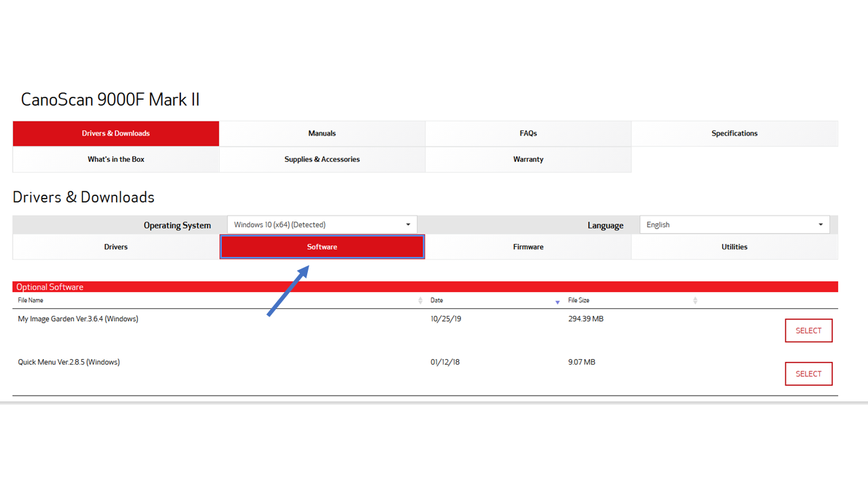Viewport: 868px width, 488px height.
Task: Click the Optional Software section header
Action: (x=425, y=287)
